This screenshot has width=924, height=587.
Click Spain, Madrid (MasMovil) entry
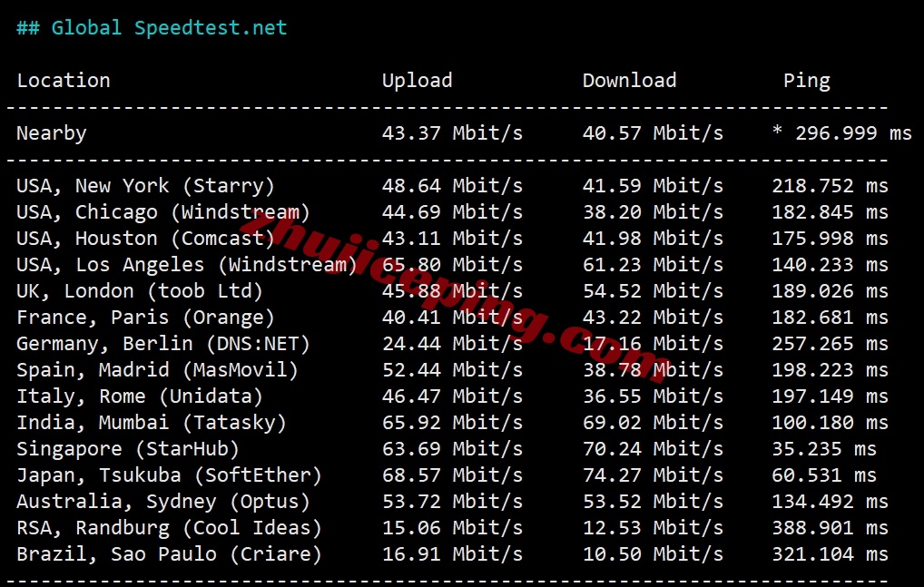click(x=157, y=370)
